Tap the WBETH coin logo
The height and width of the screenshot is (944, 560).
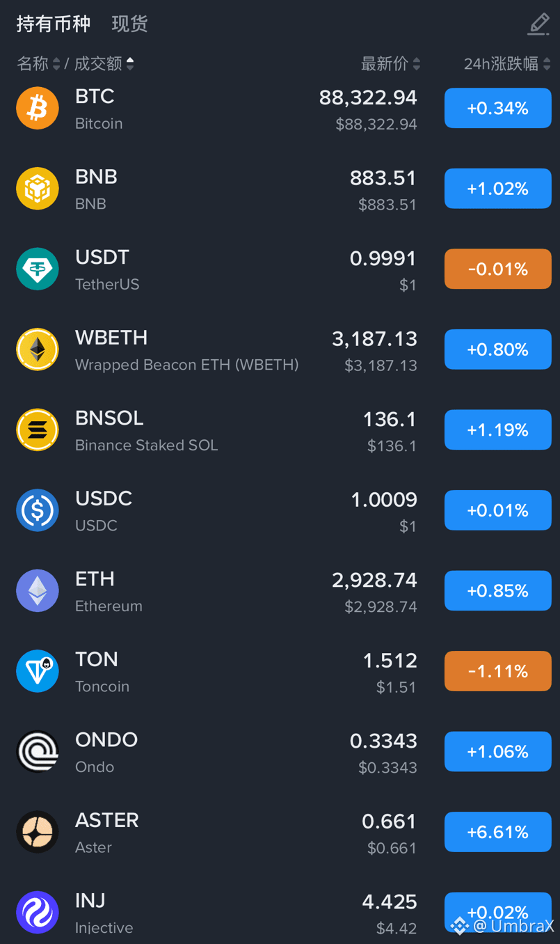(38, 349)
